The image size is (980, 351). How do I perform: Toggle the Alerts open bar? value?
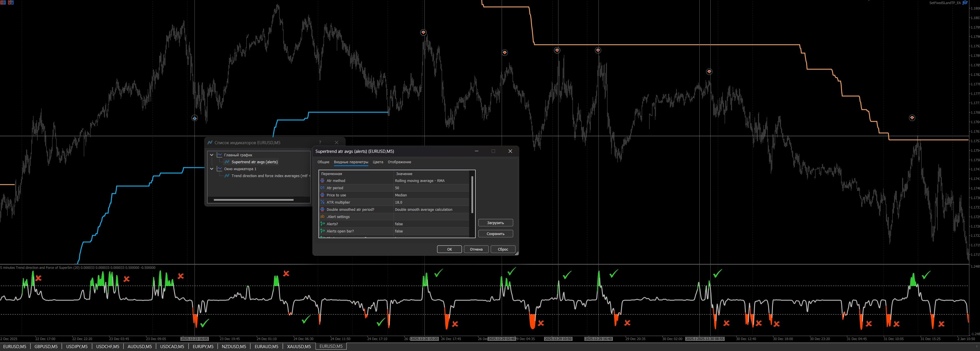(431, 232)
